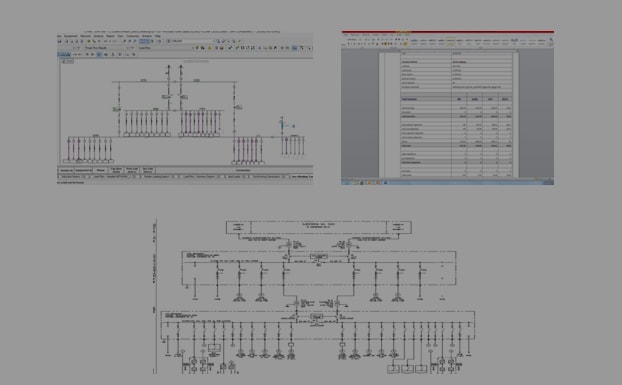
Task: Click the yellow lightning run-analysis icon
Action: (x=209, y=48)
